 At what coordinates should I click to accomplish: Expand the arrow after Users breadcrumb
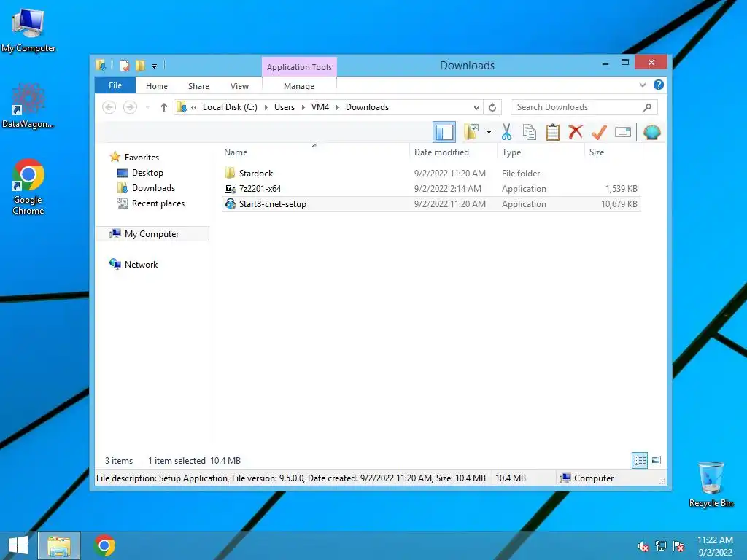pos(303,107)
